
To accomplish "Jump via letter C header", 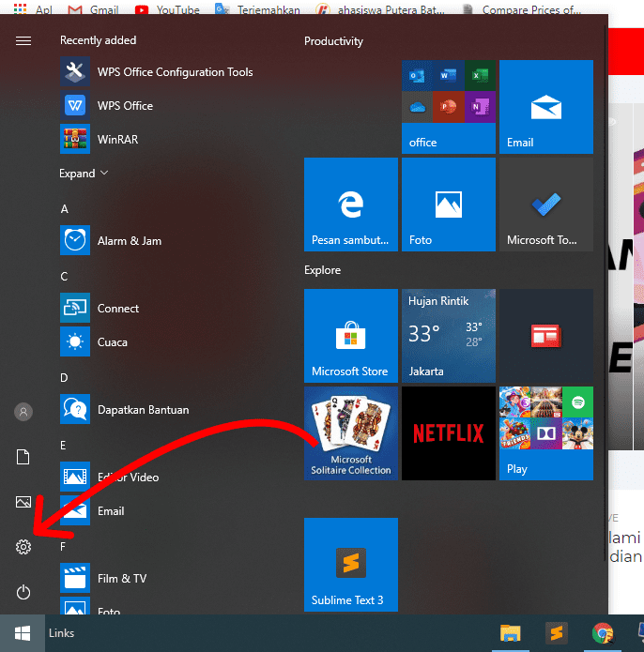I will coord(64,277).
